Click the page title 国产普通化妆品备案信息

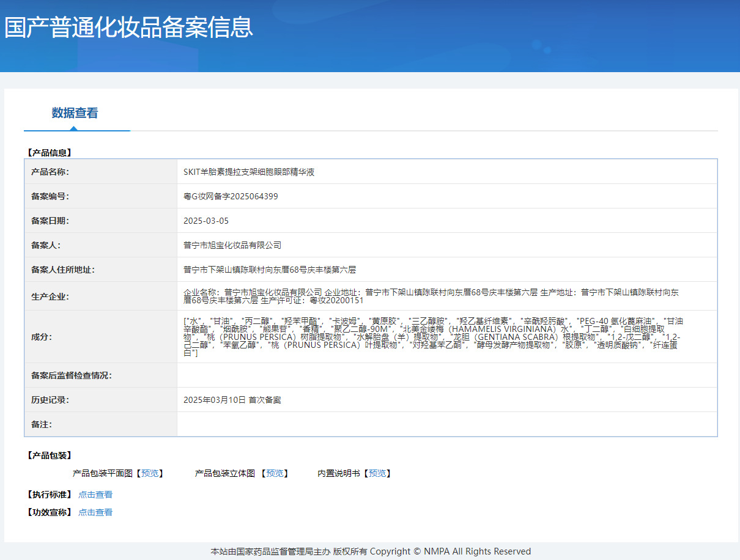pos(128,28)
